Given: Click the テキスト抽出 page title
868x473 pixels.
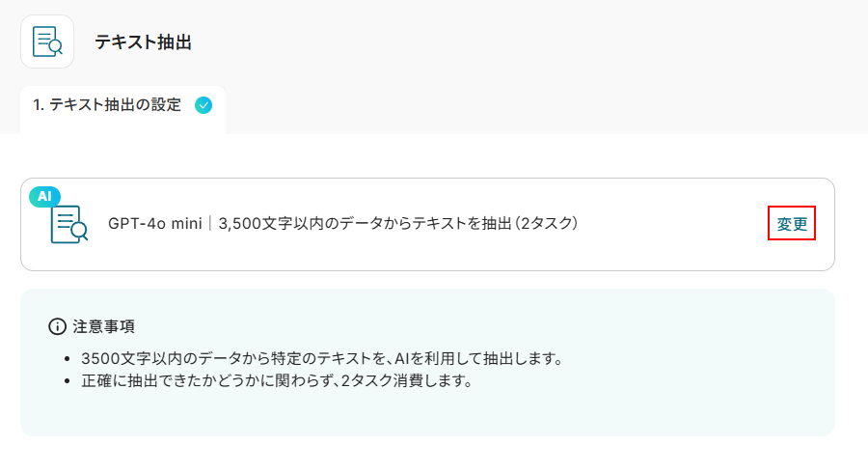Looking at the screenshot, I should pos(143,42).
